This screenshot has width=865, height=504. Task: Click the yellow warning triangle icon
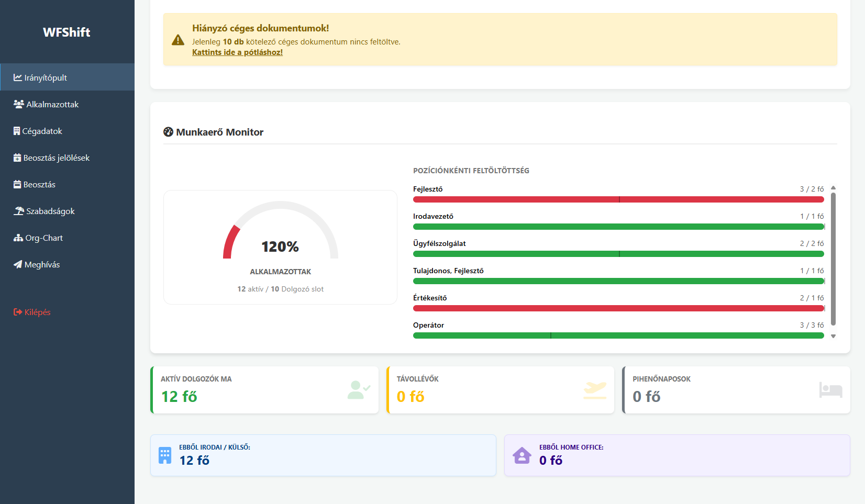point(178,40)
